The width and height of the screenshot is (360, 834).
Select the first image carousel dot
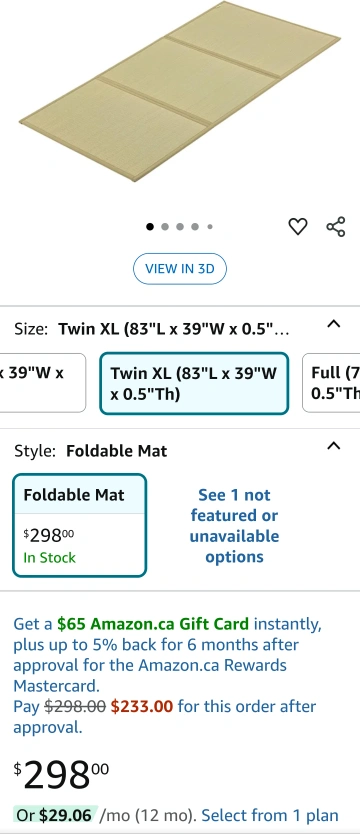[150, 227]
